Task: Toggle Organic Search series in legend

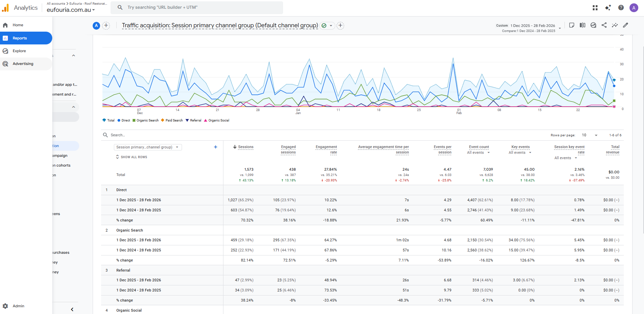Action: (x=146, y=120)
